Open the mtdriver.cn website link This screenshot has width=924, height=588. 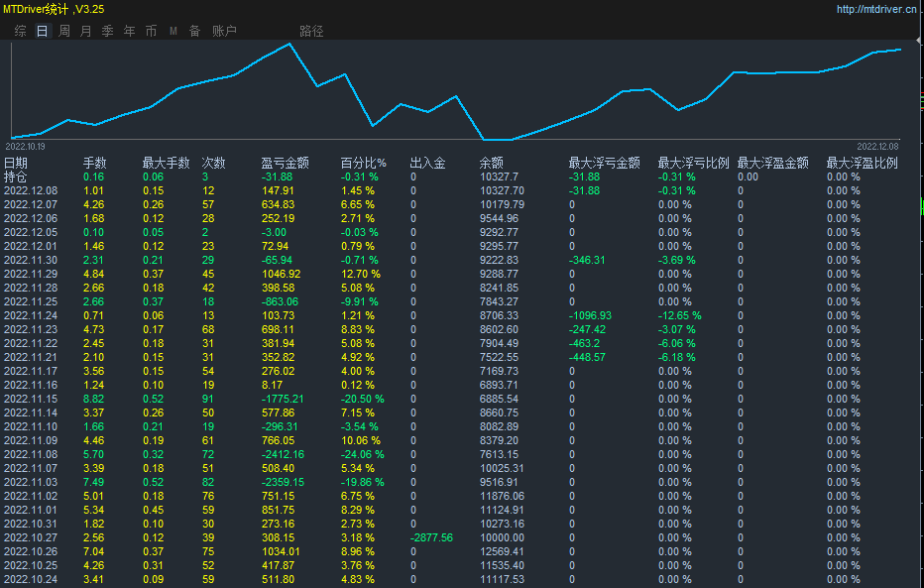(x=876, y=10)
